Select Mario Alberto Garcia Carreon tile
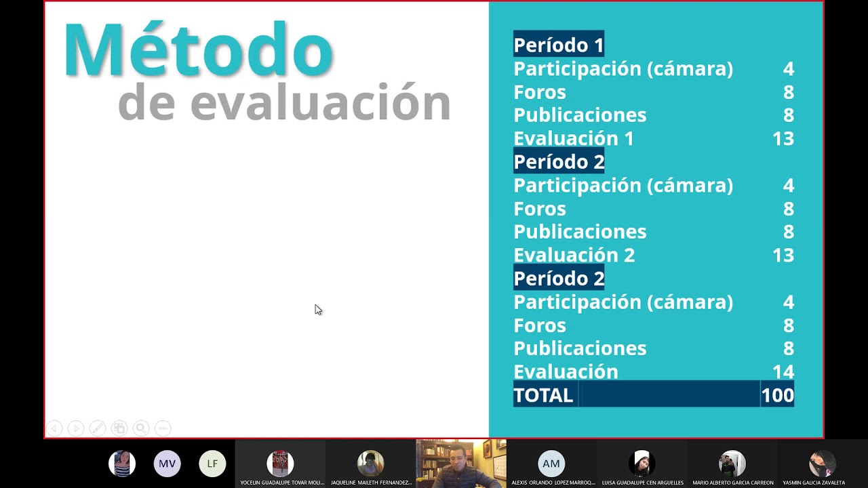 [x=732, y=464]
